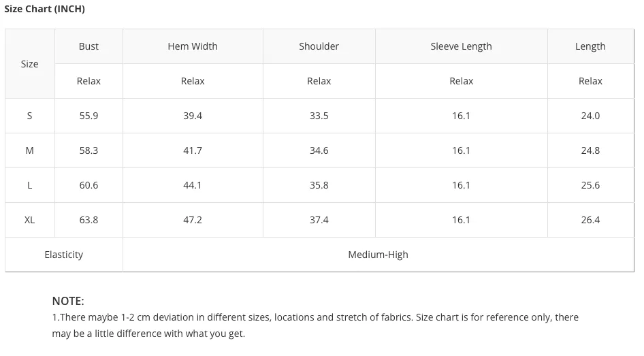Click the Sleeve Length column header

click(462, 46)
